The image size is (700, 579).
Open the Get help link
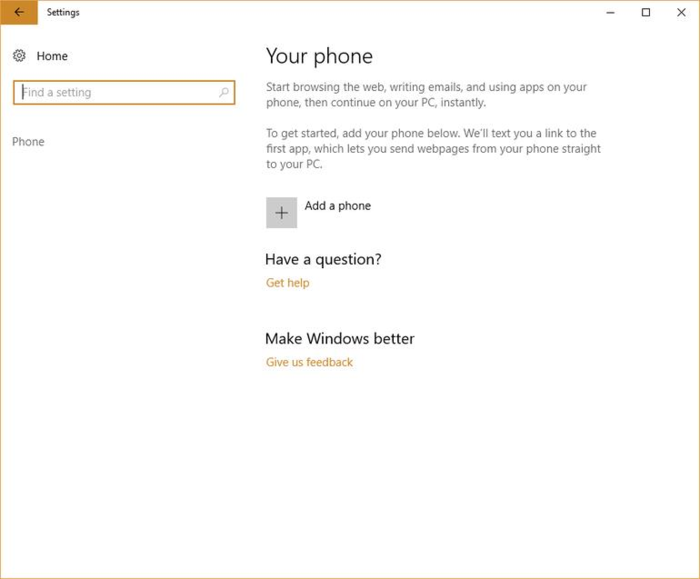287,283
